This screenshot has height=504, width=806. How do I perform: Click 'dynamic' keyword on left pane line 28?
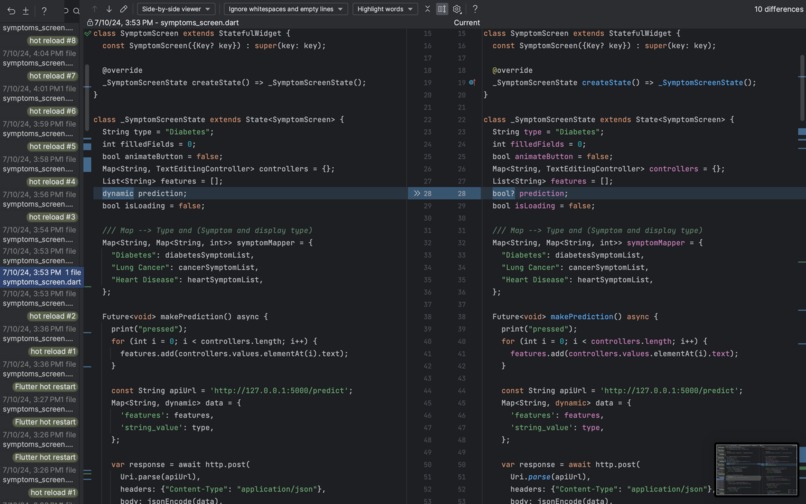(x=118, y=193)
